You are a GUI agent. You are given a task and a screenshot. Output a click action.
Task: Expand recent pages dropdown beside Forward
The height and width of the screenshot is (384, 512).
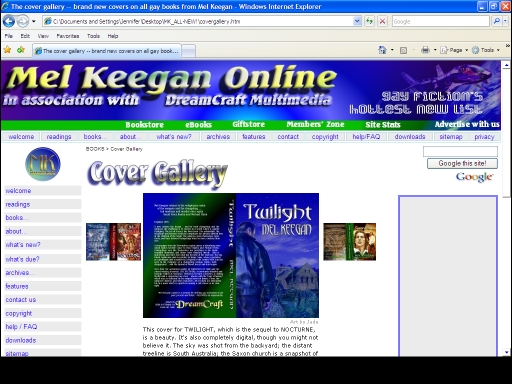tap(34, 22)
